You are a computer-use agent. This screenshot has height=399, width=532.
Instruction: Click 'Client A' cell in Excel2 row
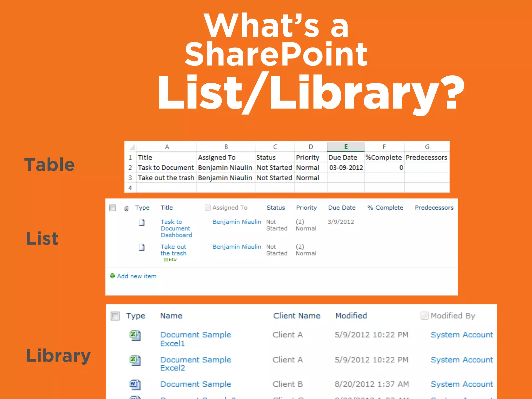tap(288, 360)
